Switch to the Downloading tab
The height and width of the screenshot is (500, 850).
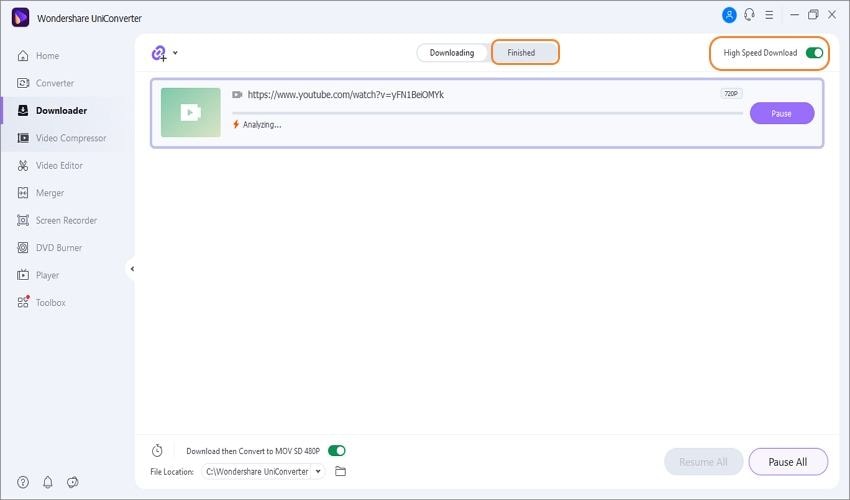452,53
